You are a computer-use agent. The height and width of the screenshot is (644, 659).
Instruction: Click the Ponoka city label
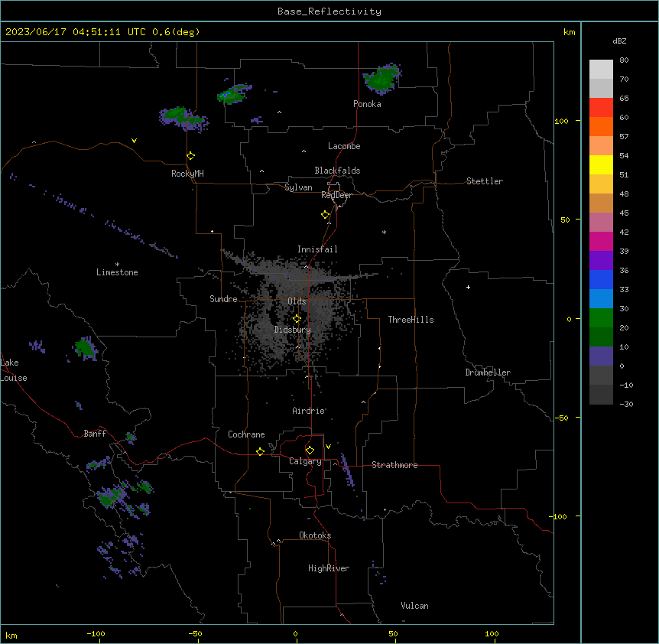click(x=367, y=104)
